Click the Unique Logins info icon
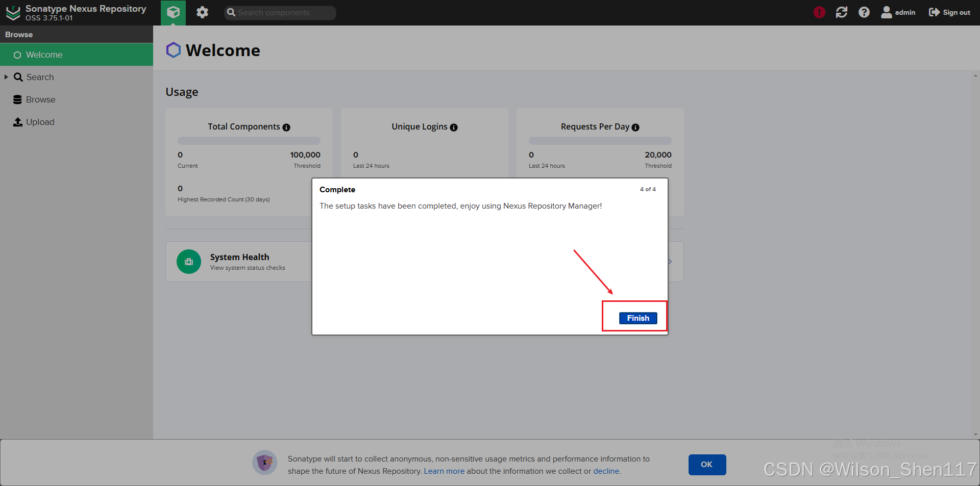980x486 pixels. pyautogui.click(x=454, y=127)
